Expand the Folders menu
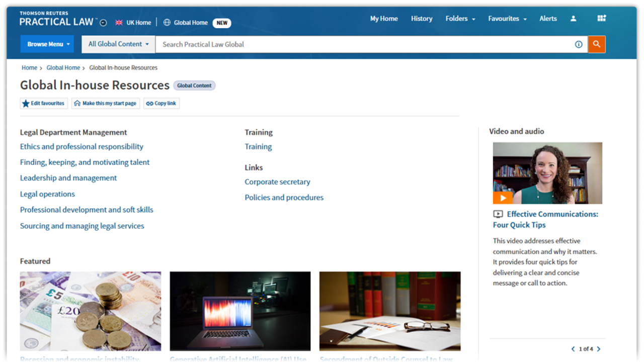Viewport: 644px width, 362px height. 460,19
